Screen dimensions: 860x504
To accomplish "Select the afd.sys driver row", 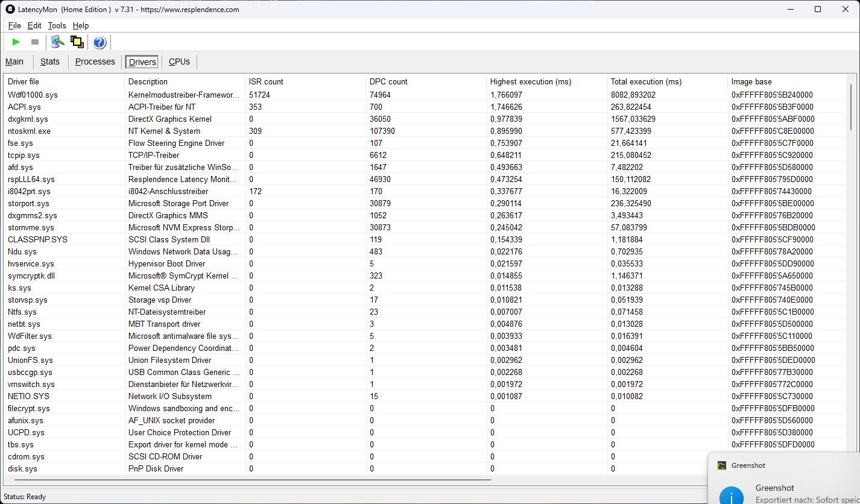I will coord(425,167).
